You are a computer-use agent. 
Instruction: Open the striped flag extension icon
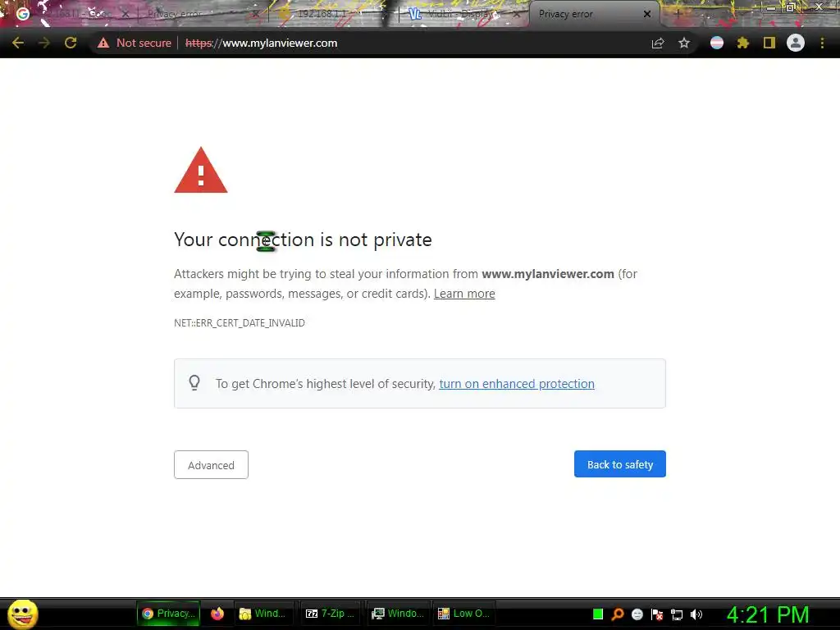click(x=717, y=43)
